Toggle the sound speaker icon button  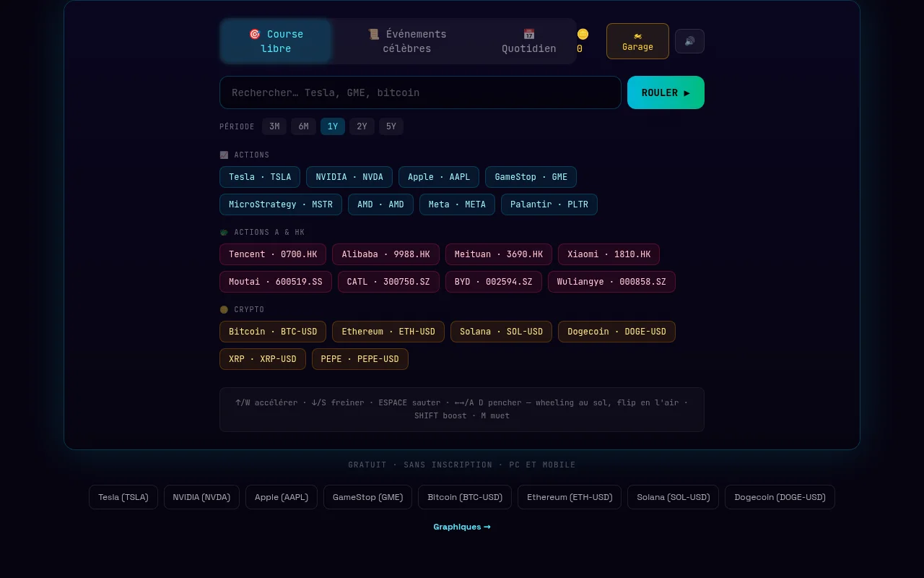689,41
